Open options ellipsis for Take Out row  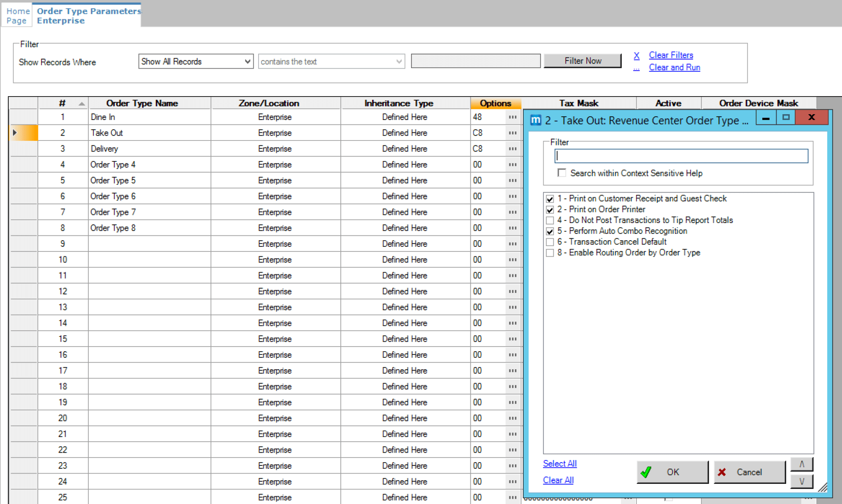tap(512, 133)
